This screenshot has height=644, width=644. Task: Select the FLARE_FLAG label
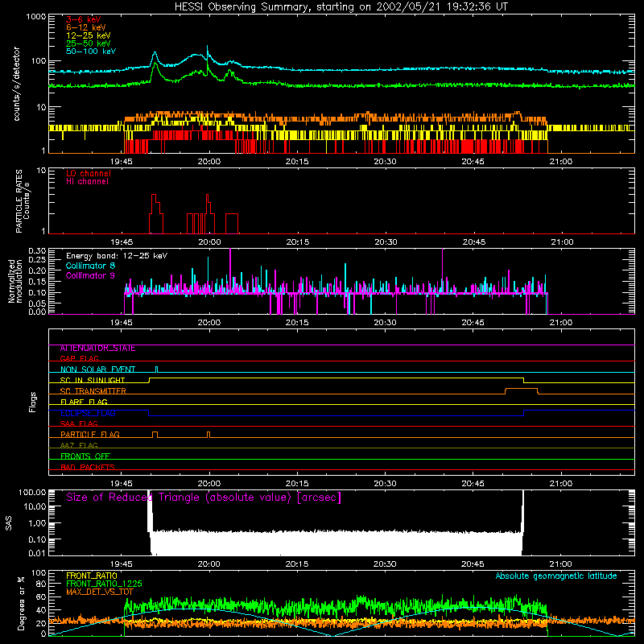pos(84,402)
